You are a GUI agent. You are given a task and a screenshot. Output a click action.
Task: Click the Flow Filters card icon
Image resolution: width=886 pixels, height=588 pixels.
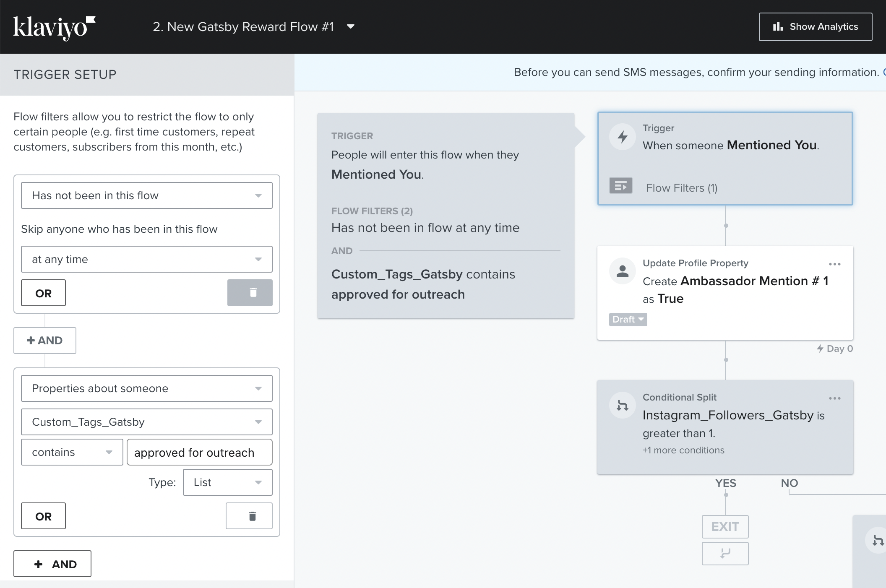621,185
